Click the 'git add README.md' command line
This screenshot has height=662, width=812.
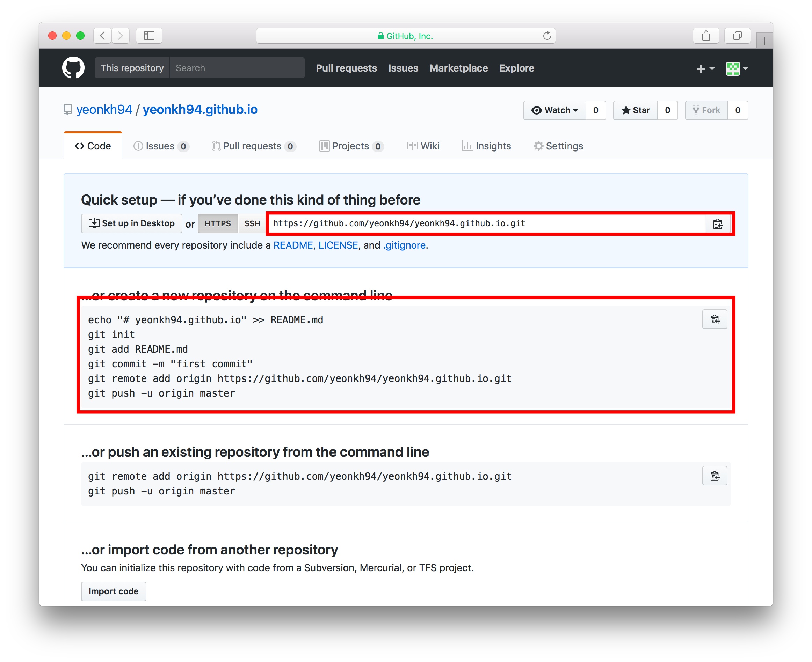coord(138,349)
